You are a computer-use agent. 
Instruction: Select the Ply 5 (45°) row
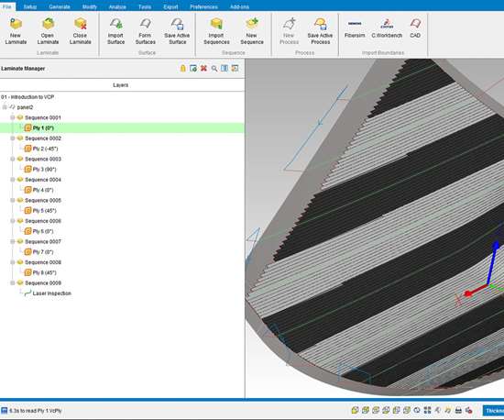[x=122, y=211]
